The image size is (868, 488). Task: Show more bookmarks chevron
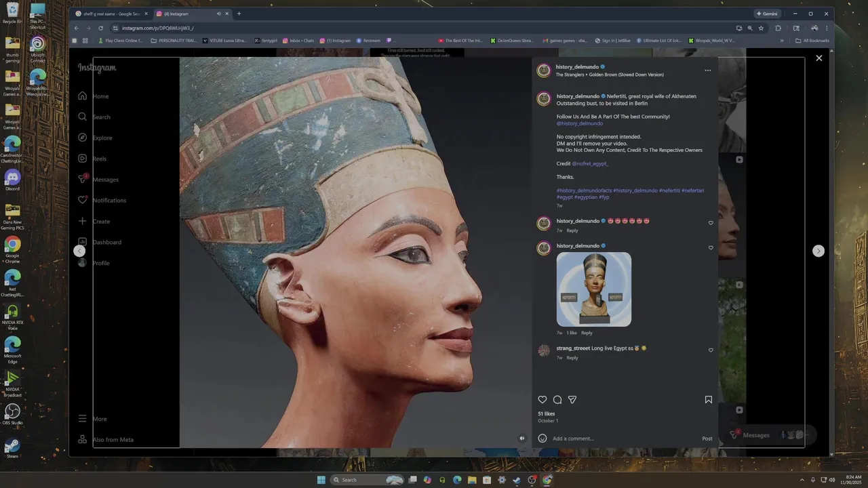click(782, 41)
